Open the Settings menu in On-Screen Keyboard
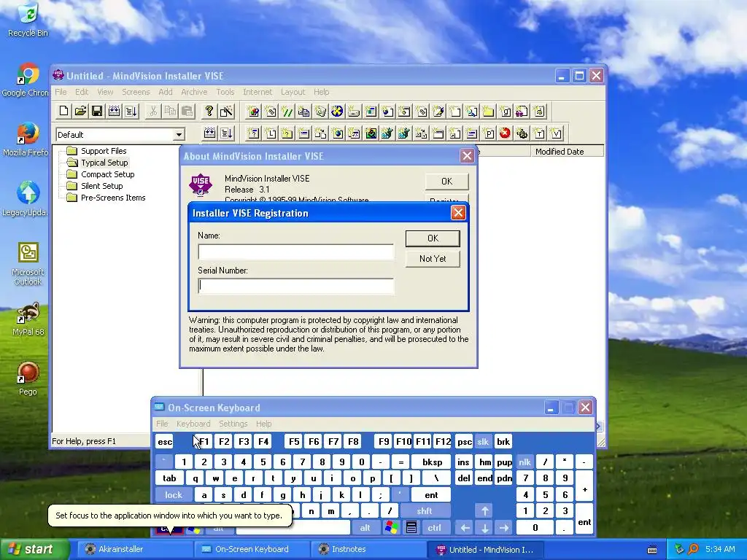Screen dimensions: 747x560 point(233,424)
